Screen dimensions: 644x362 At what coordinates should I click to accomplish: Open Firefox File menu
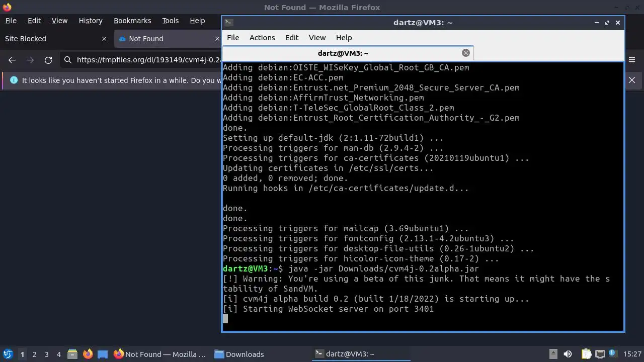coord(11,21)
